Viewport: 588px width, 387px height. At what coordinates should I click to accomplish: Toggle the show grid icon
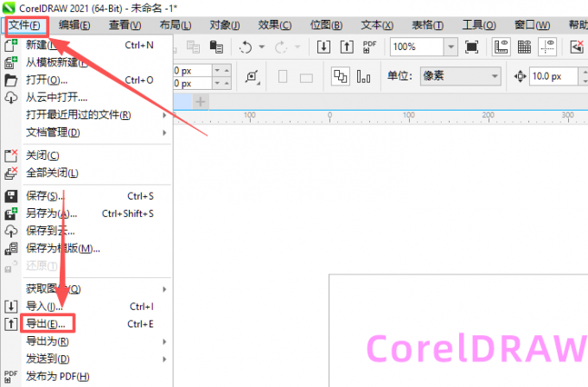[524, 47]
